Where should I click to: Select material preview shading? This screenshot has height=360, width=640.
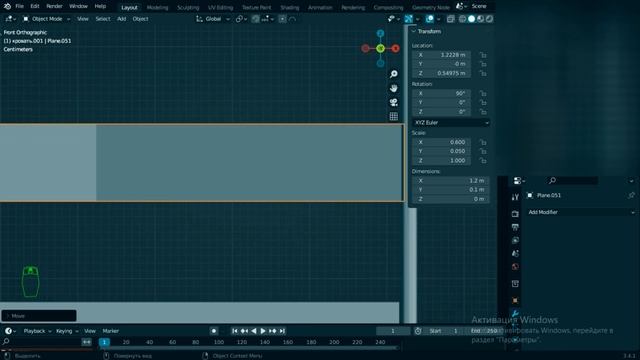point(480,19)
